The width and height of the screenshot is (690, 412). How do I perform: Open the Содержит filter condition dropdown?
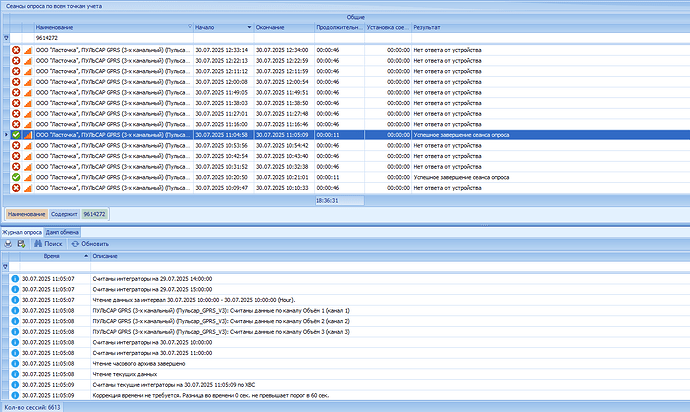[x=63, y=214]
